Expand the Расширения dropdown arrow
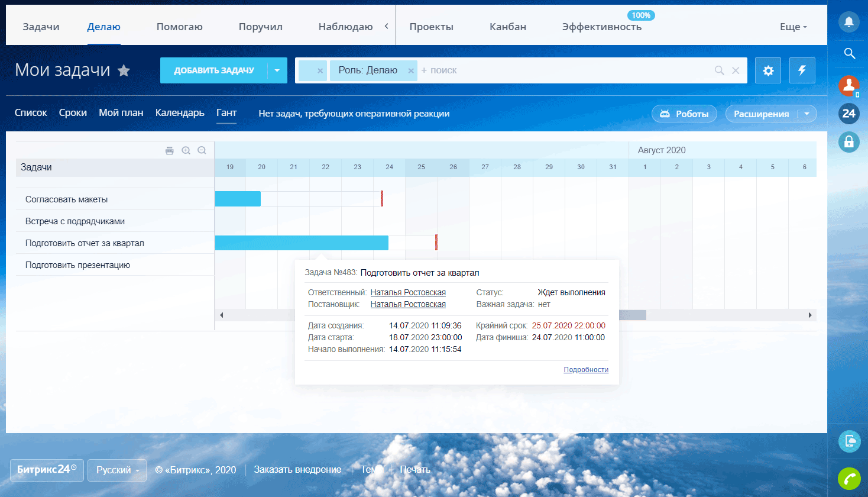The width and height of the screenshot is (868, 497). 807,114
